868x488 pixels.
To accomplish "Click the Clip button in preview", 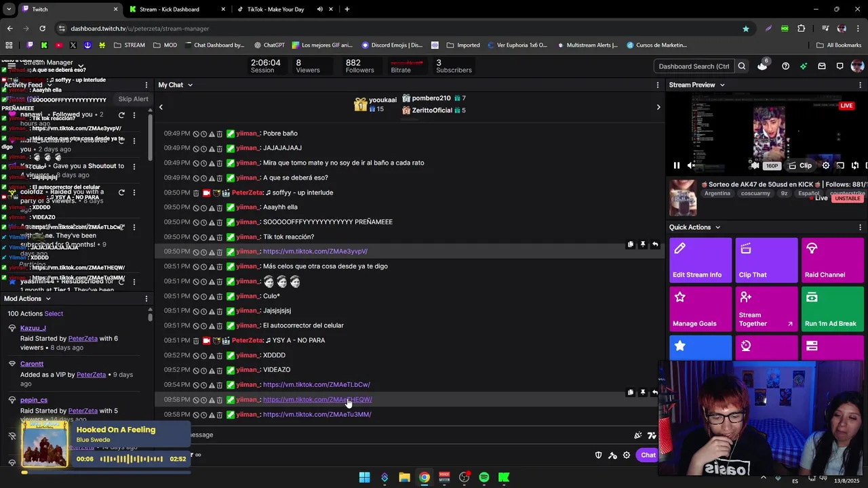I will click(x=800, y=165).
